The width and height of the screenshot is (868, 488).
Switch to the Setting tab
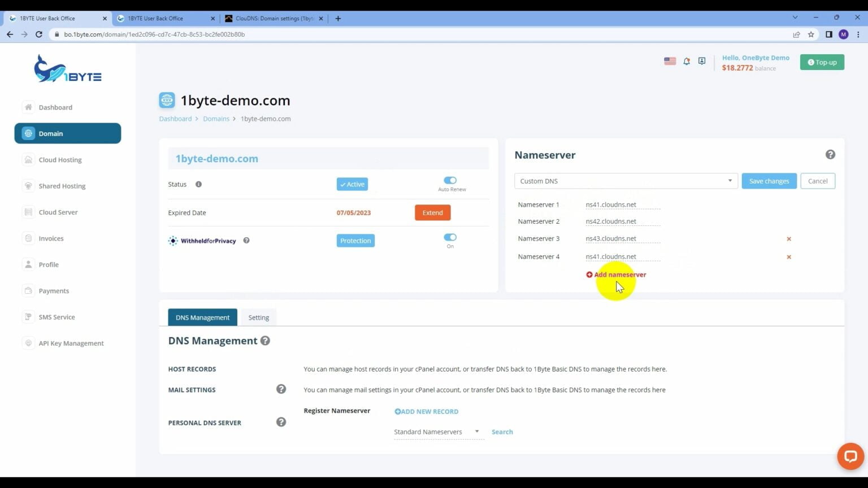[x=258, y=317]
